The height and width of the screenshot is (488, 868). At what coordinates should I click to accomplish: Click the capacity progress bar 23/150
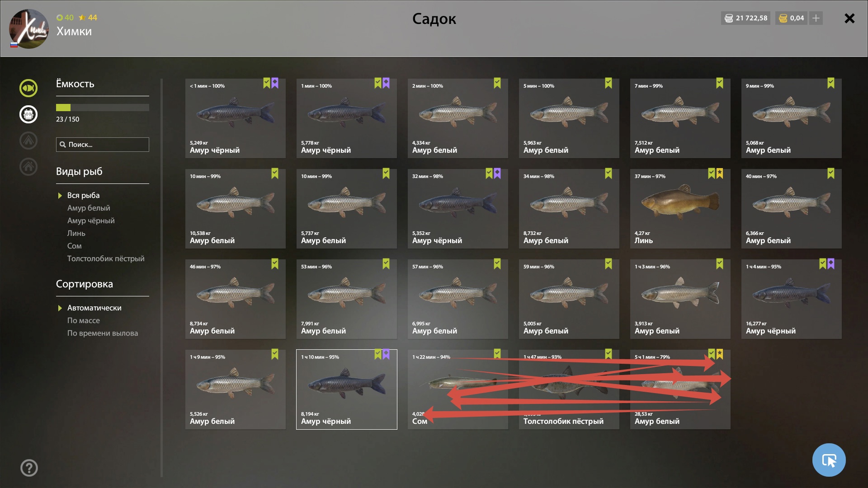(x=103, y=108)
